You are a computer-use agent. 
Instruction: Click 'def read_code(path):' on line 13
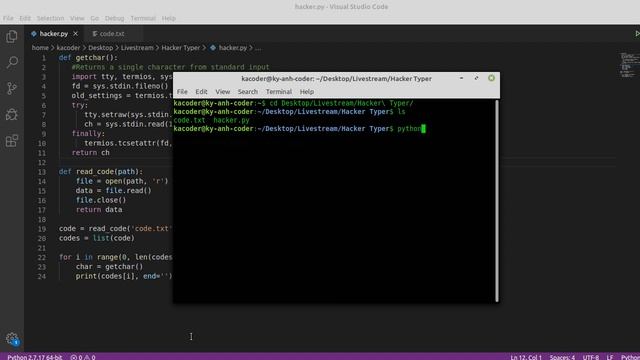101,171
